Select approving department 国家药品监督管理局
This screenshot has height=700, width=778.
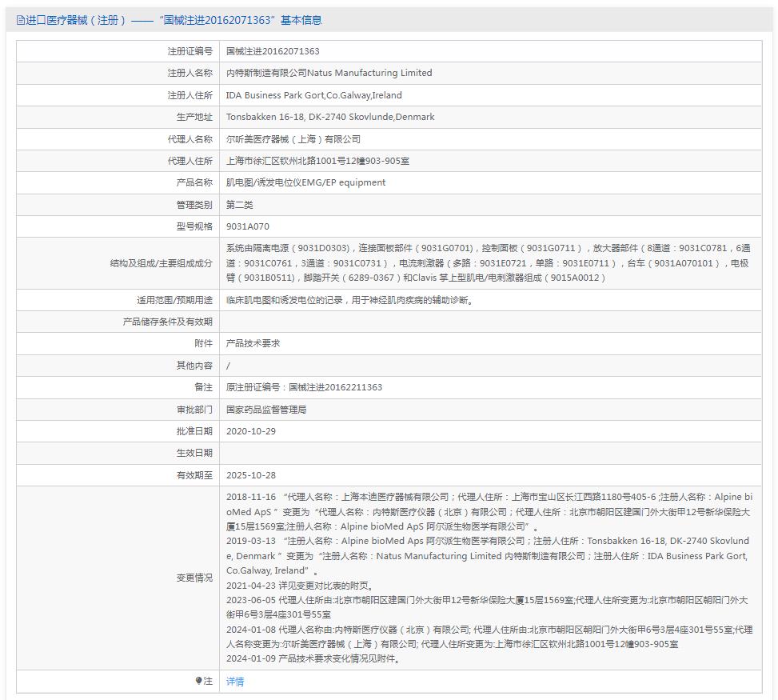[x=266, y=410]
